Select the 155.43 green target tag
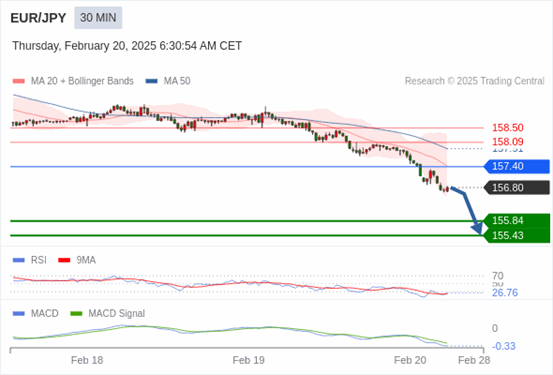The image size is (553, 375). tap(517, 235)
